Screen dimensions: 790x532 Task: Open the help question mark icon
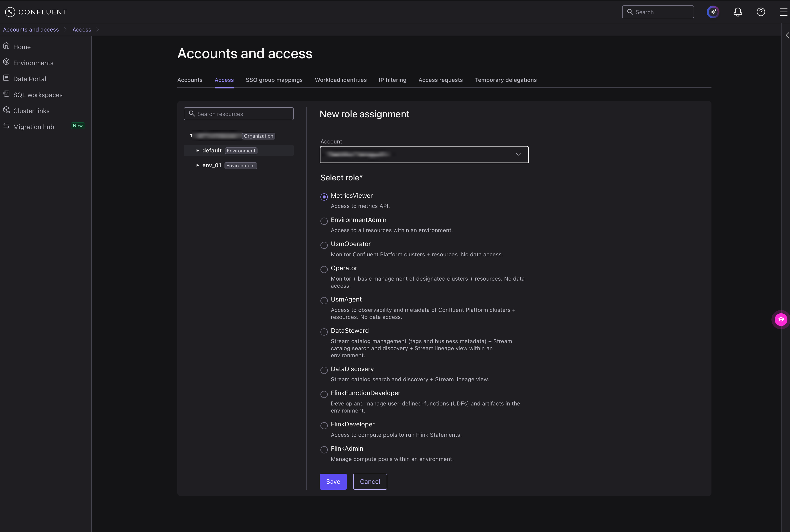(761, 12)
